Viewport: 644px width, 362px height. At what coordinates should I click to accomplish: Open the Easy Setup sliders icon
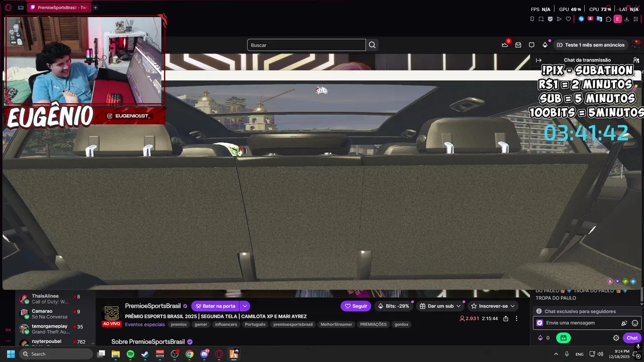[x=636, y=19]
